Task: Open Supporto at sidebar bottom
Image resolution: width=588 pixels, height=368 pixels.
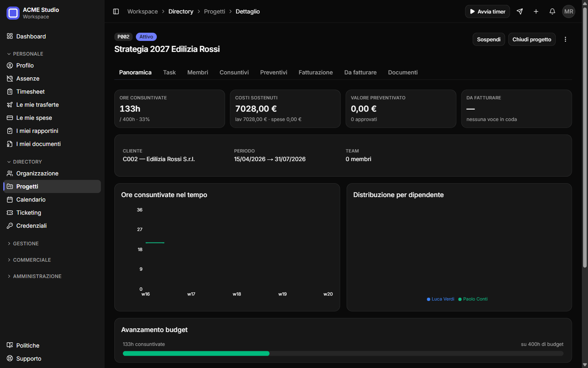Action: pyautogui.click(x=52, y=359)
